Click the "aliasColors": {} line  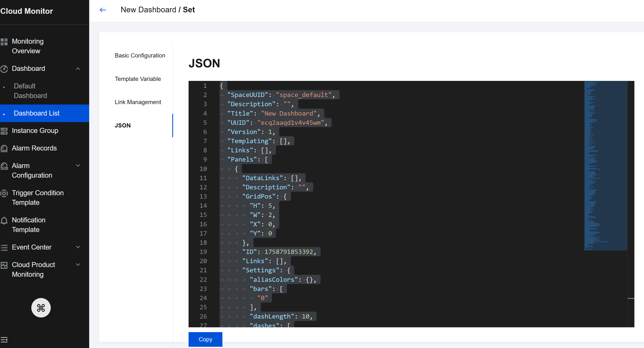283,279
